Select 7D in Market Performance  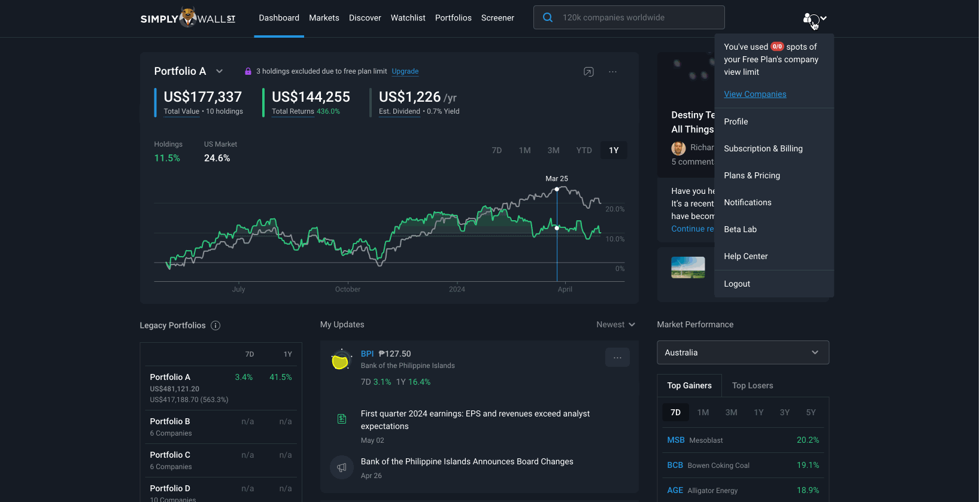pos(676,412)
